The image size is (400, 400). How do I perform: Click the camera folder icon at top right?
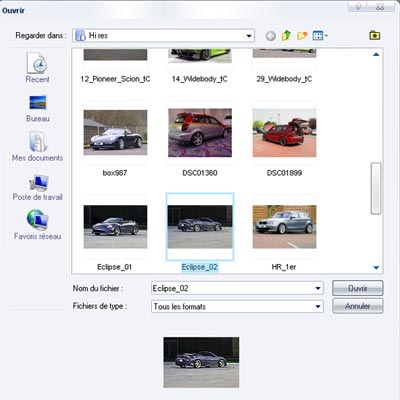[375, 35]
